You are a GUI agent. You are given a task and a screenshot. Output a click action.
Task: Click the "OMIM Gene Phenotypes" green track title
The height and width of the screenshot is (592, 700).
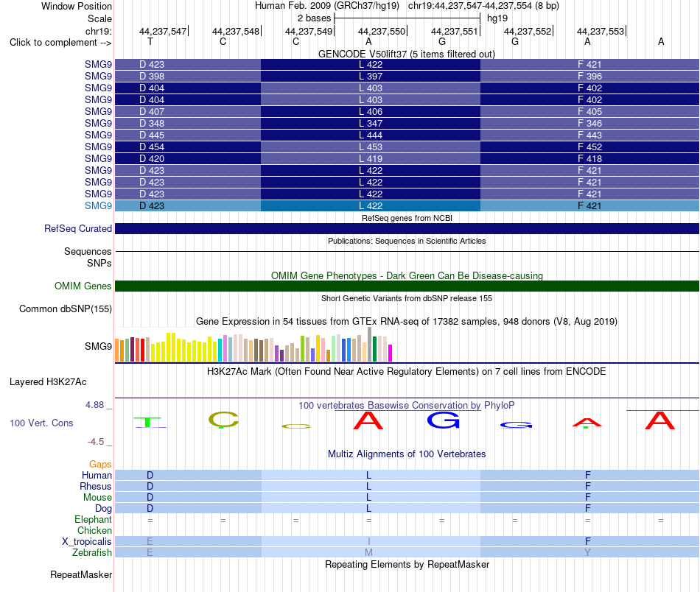[x=407, y=275]
